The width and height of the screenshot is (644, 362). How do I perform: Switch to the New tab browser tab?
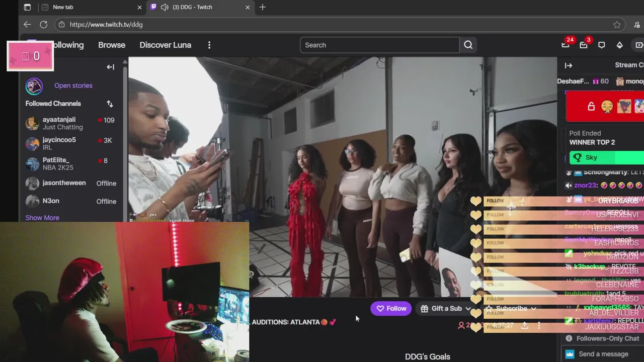click(91, 7)
